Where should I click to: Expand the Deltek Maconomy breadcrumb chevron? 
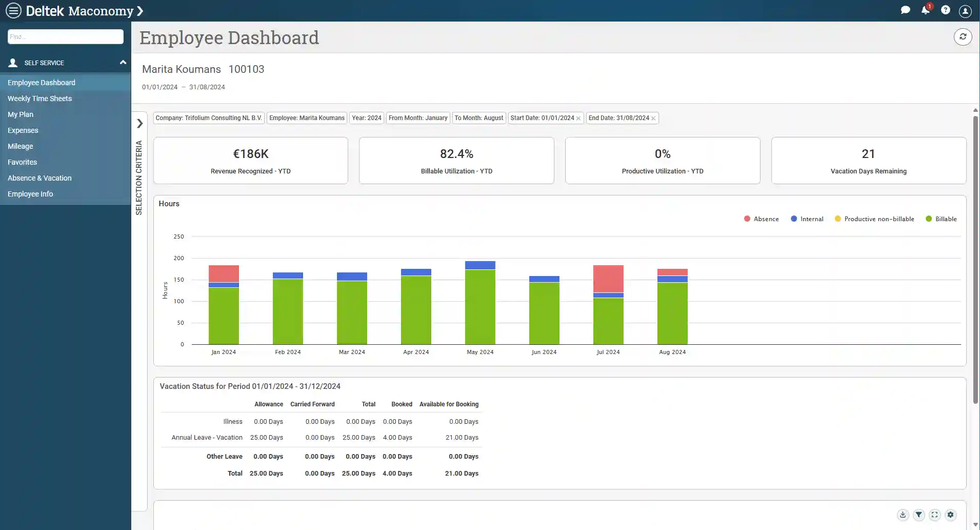140,11
